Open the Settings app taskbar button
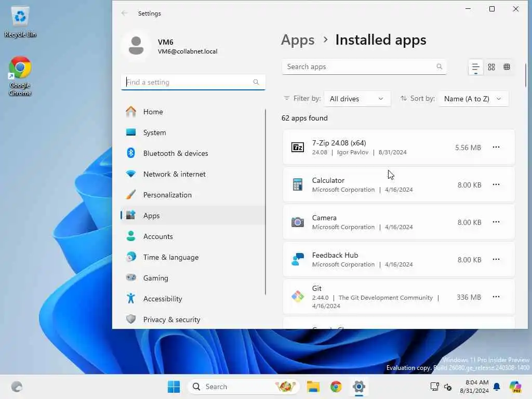This screenshot has width=532, height=399. click(x=358, y=387)
